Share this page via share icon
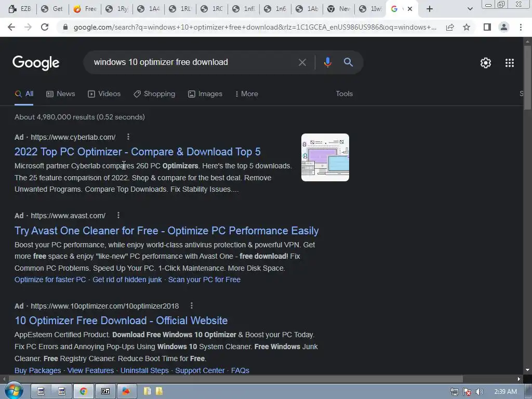This screenshot has height=399, width=532. tap(450, 27)
